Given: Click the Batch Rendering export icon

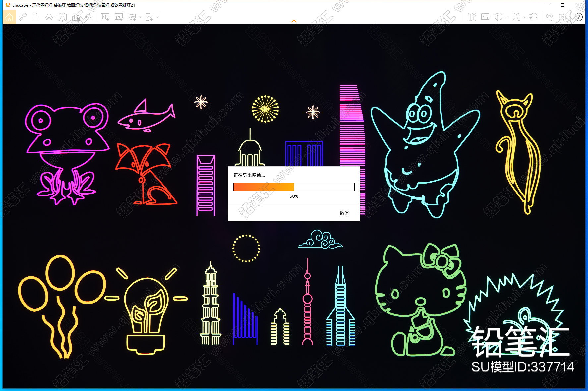Looking at the screenshot, I should (118, 17).
